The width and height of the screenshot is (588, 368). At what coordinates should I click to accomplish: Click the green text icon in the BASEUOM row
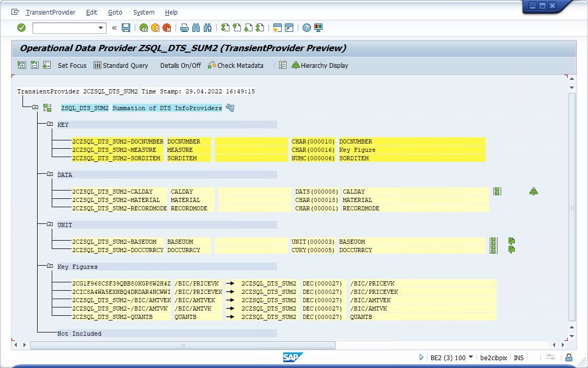pyautogui.click(x=512, y=242)
